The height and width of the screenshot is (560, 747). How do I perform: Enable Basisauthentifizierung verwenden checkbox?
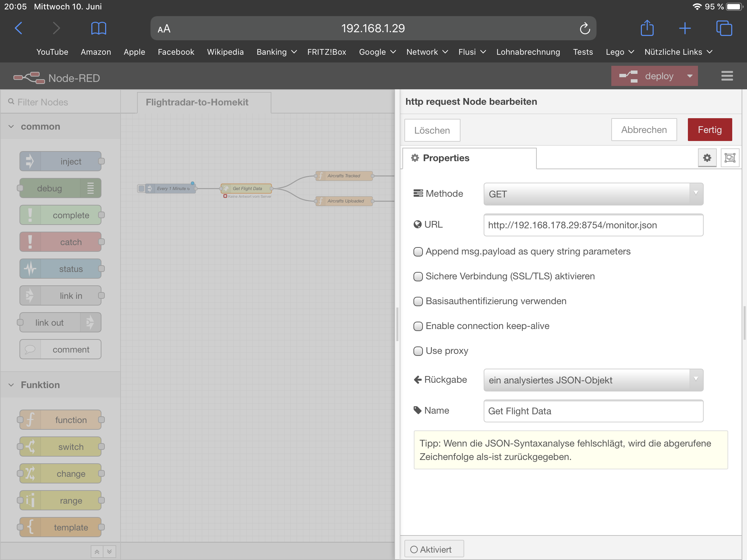pyautogui.click(x=418, y=301)
